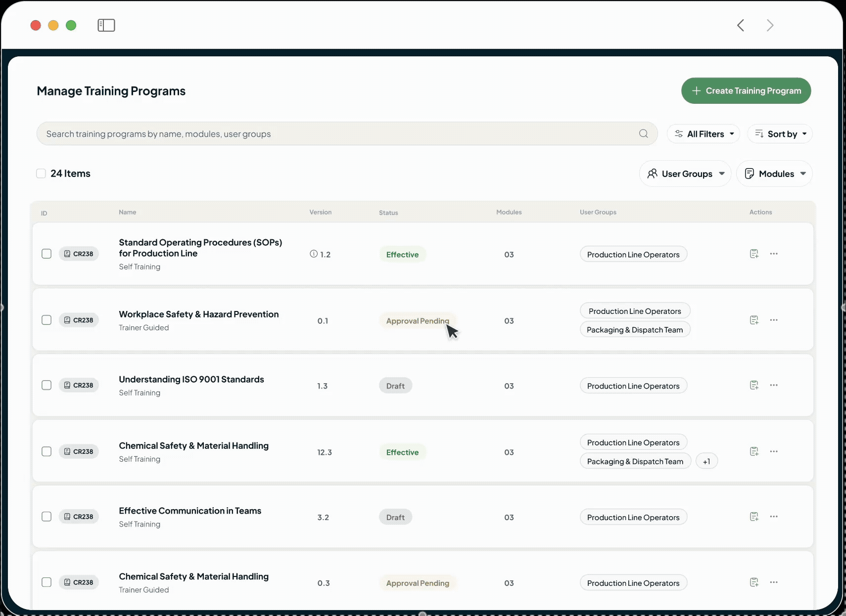Click the Production Line Operators chip
Viewport: 846px width, 616px height.
(634, 254)
